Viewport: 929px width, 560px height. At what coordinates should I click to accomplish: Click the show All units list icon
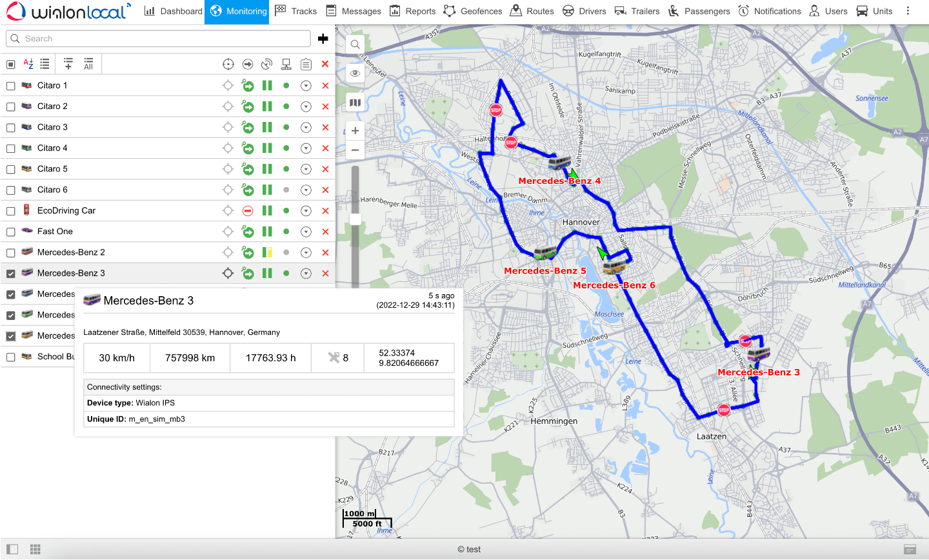pyautogui.click(x=88, y=64)
